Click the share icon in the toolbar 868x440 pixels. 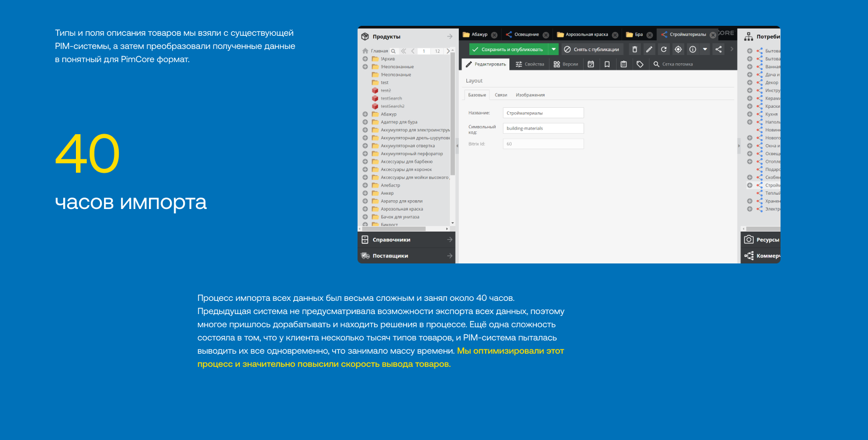point(718,50)
